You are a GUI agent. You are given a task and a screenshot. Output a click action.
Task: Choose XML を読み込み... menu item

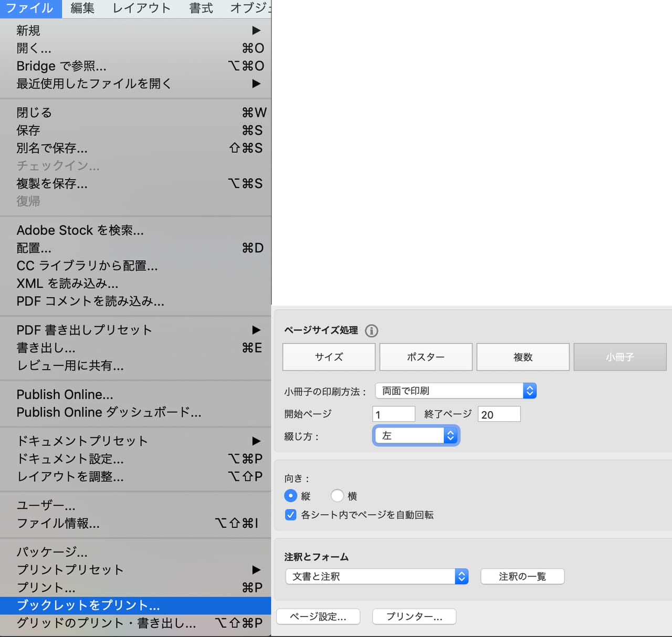point(135,284)
